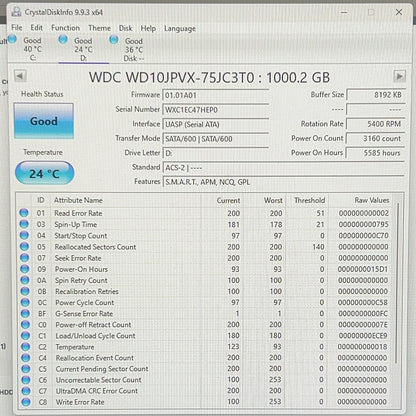Select the D: drive status icon

click(63, 39)
